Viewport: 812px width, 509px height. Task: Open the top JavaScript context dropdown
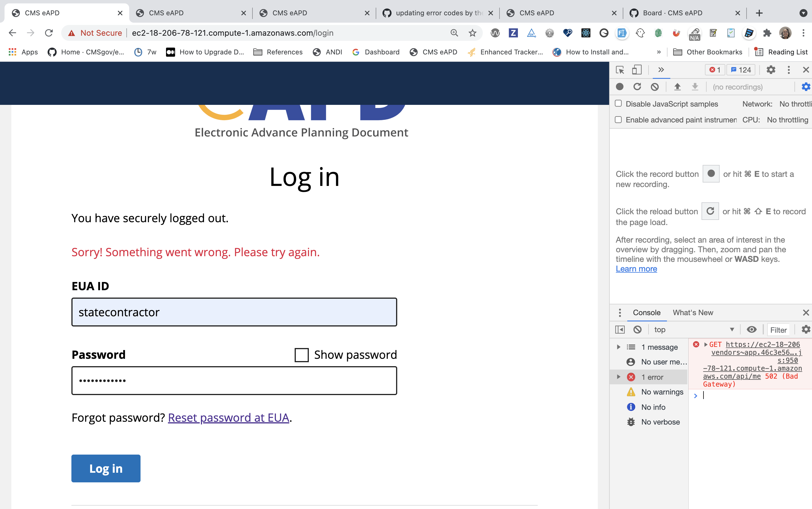click(694, 330)
